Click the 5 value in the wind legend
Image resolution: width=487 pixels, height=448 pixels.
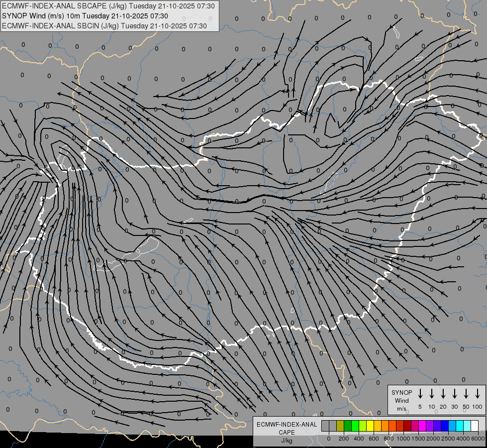tap(420, 407)
